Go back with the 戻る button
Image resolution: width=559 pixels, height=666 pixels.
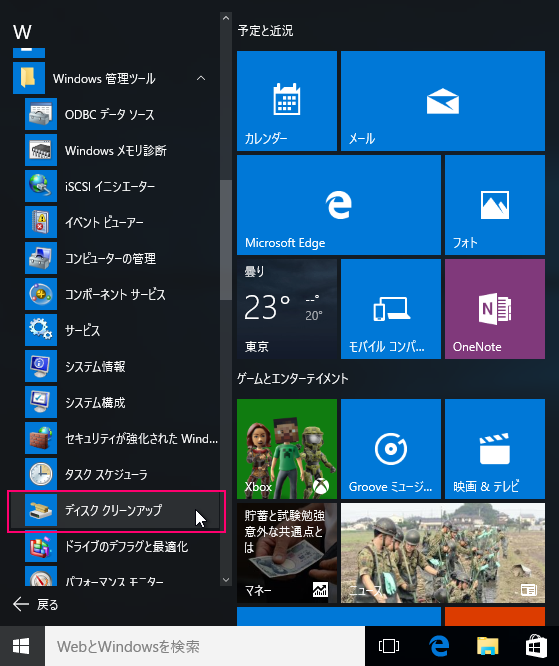[x=36, y=604]
